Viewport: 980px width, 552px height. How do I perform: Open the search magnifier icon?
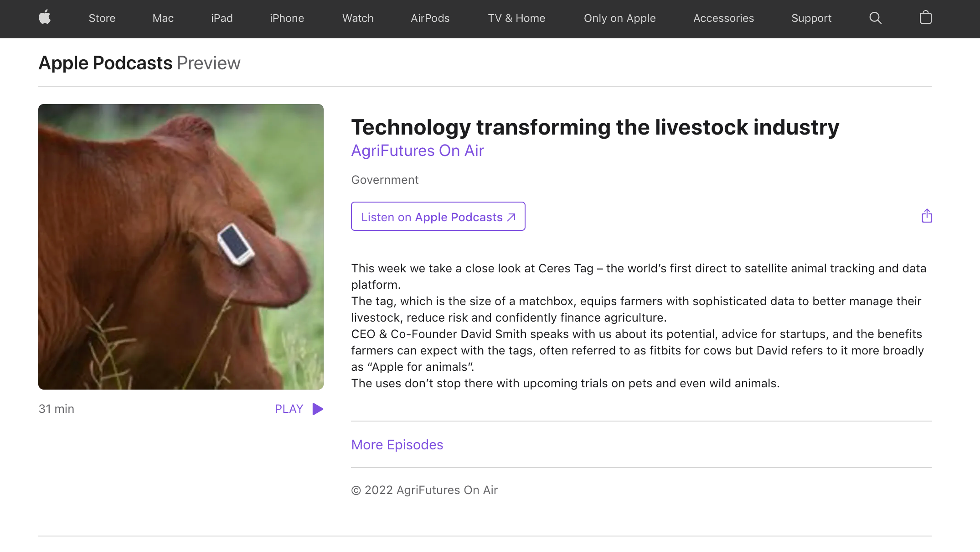(875, 18)
